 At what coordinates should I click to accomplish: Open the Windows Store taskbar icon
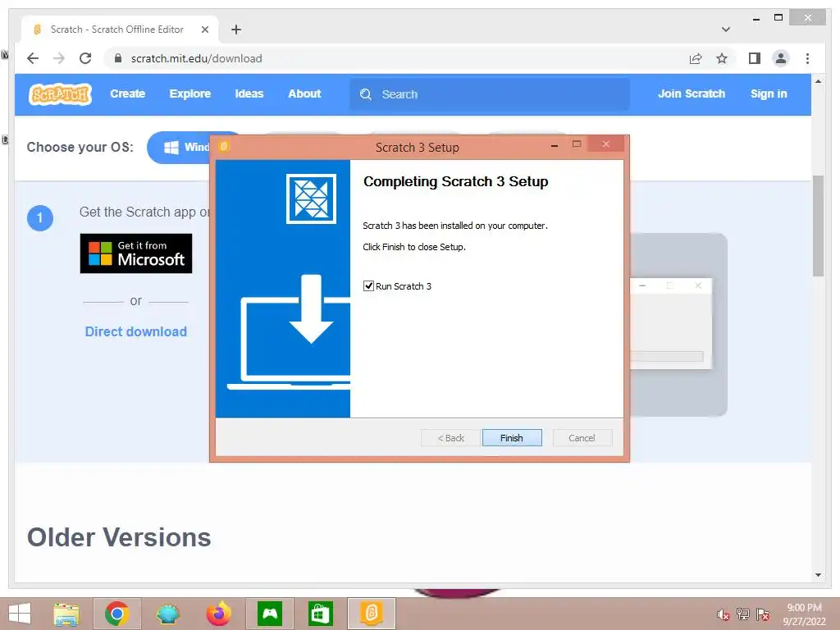point(321,614)
